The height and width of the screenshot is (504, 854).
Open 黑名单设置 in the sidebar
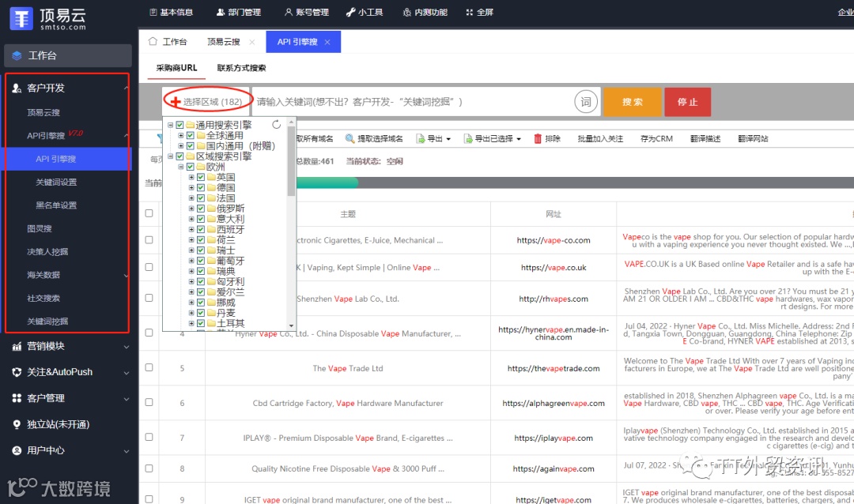click(56, 205)
